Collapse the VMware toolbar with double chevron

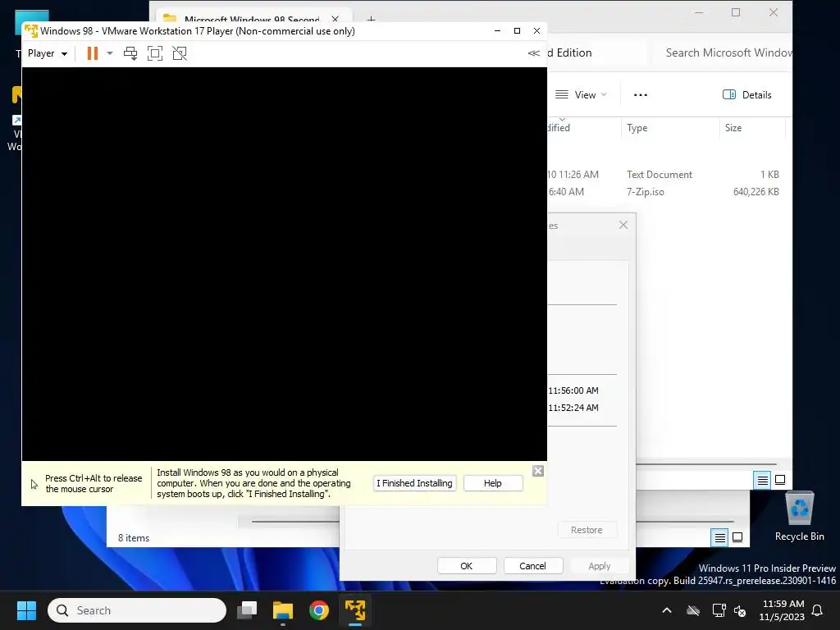point(533,53)
